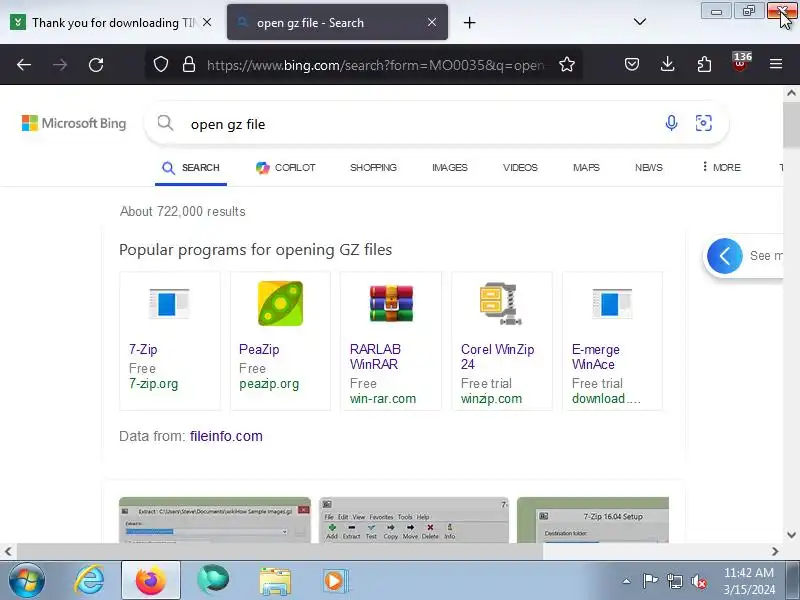Save page to Pocket
Screen dimensions: 800x600
(632, 64)
